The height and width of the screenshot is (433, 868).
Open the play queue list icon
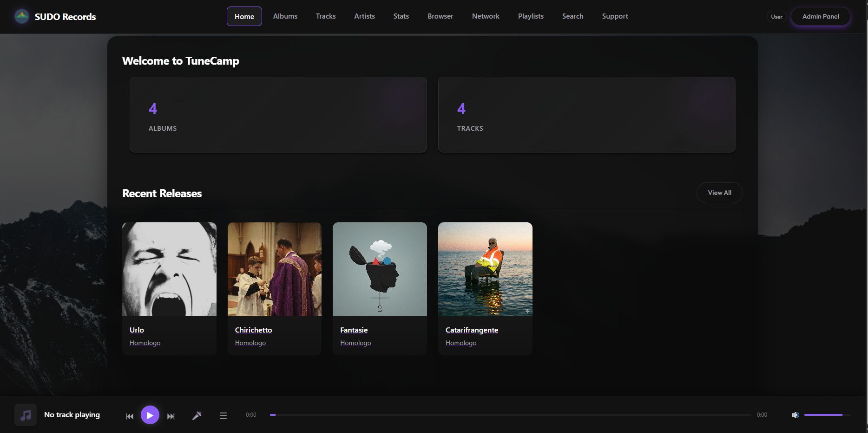tap(223, 415)
